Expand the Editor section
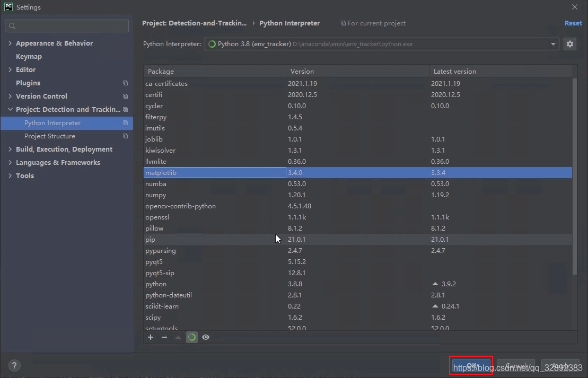588x378 pixels. [x=10, y=70]
